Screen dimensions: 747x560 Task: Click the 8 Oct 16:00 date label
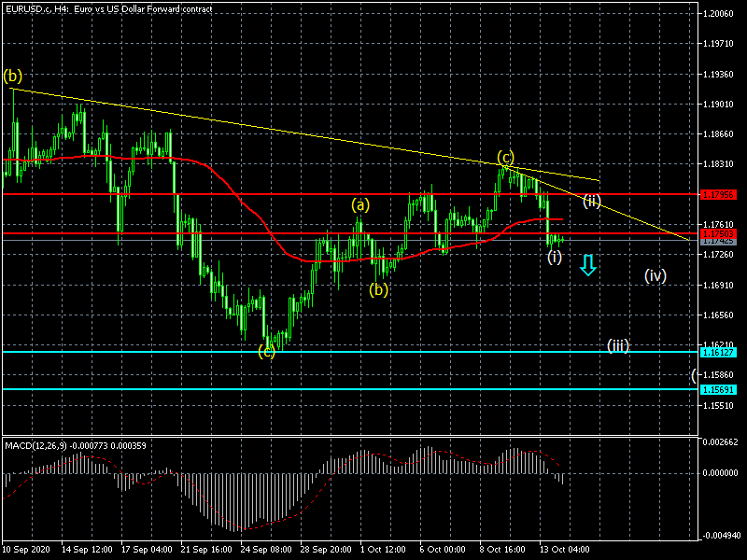pyautogui.click(x=502, y=550)
